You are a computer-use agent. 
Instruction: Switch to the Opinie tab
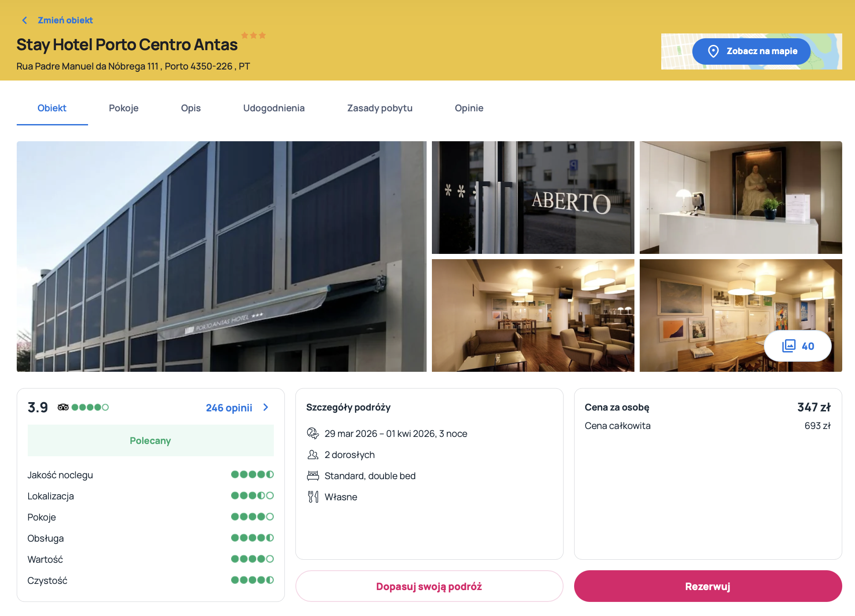pyautogui.click(x=469, y=108)
